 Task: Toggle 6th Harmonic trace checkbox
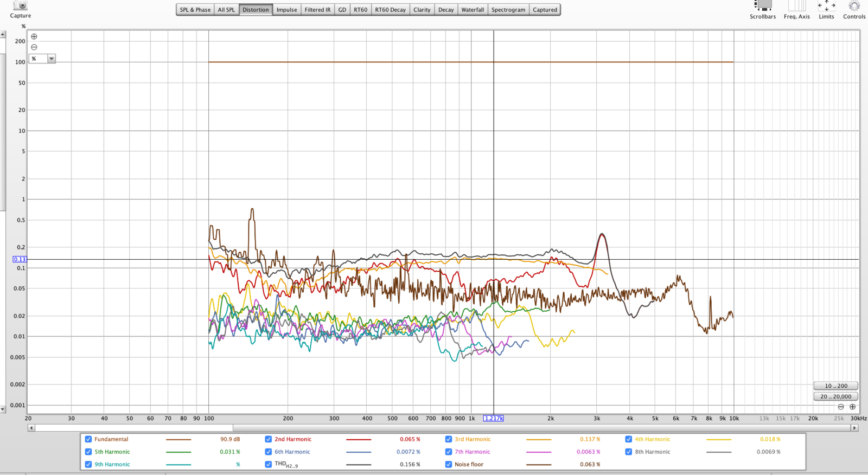tap(269, 452)
